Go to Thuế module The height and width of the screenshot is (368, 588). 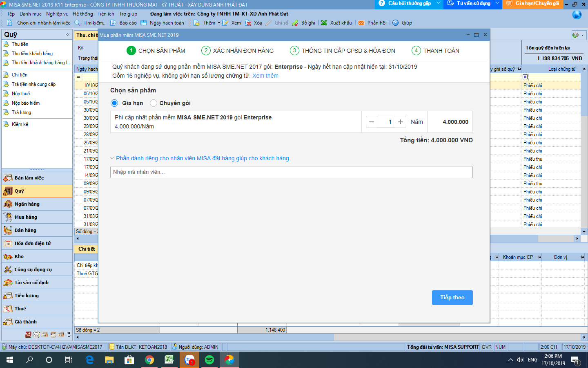click(37, 309)
